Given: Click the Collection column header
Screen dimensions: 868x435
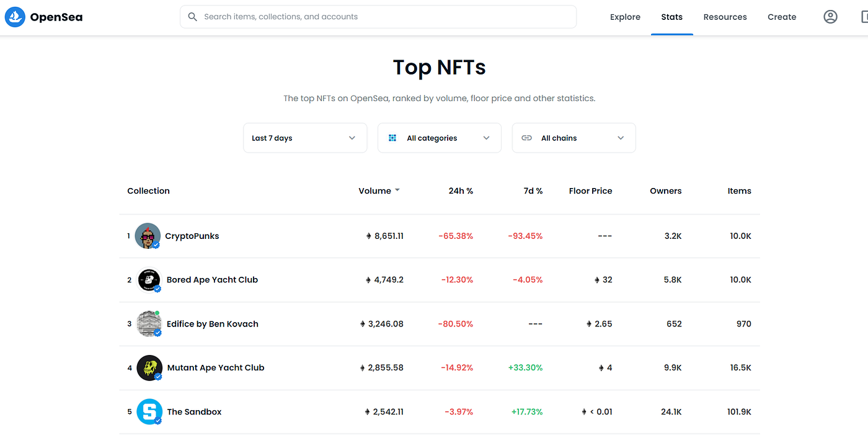Looking at the screenshot, I should tap(148, 191).
